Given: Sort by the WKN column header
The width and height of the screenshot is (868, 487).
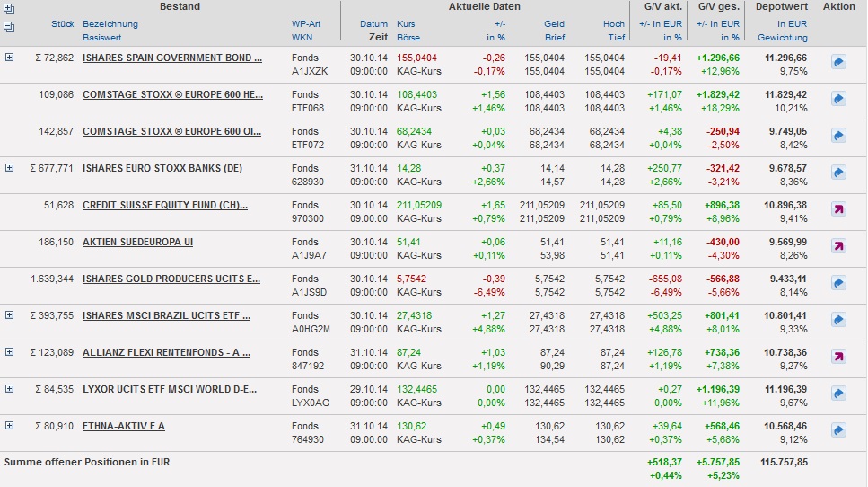Looking at the screenshot, I should 302,38.
